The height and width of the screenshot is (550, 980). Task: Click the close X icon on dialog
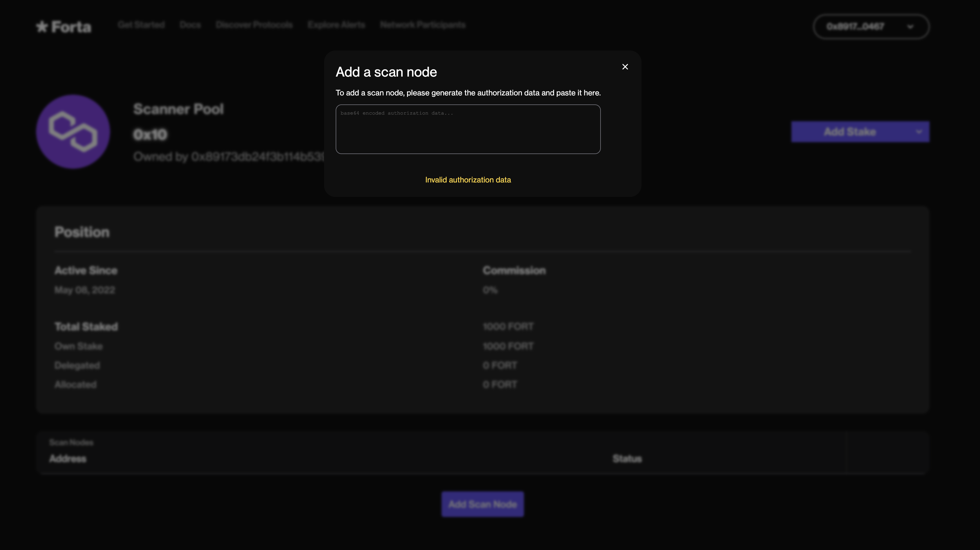625,67
